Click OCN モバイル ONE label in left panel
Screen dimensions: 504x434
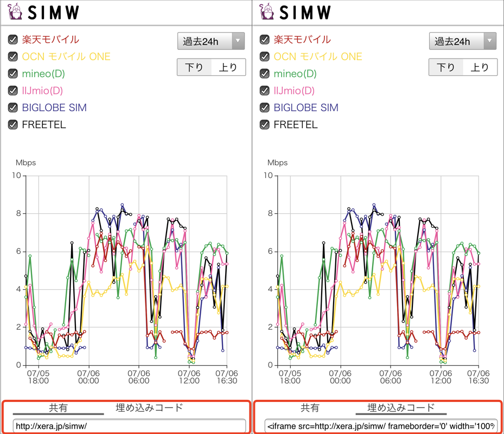66,56
